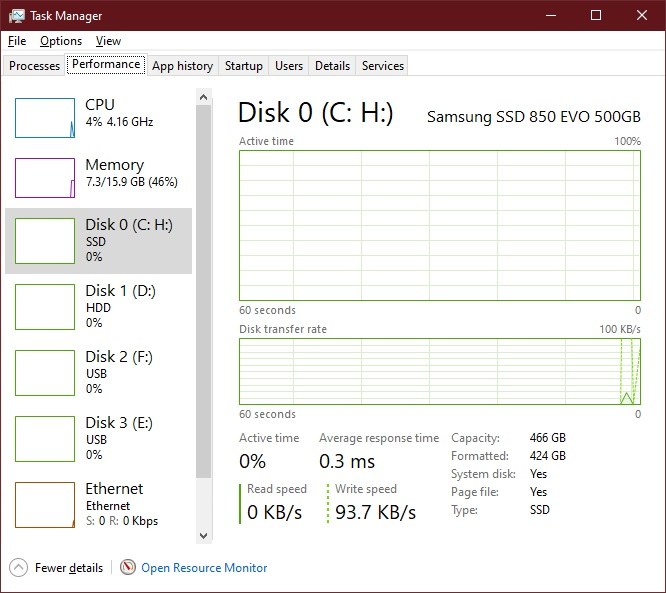Select the Disk 3 (E:) USB entry
The width and height of the screenshot is (666, 593).
[100, 438]
